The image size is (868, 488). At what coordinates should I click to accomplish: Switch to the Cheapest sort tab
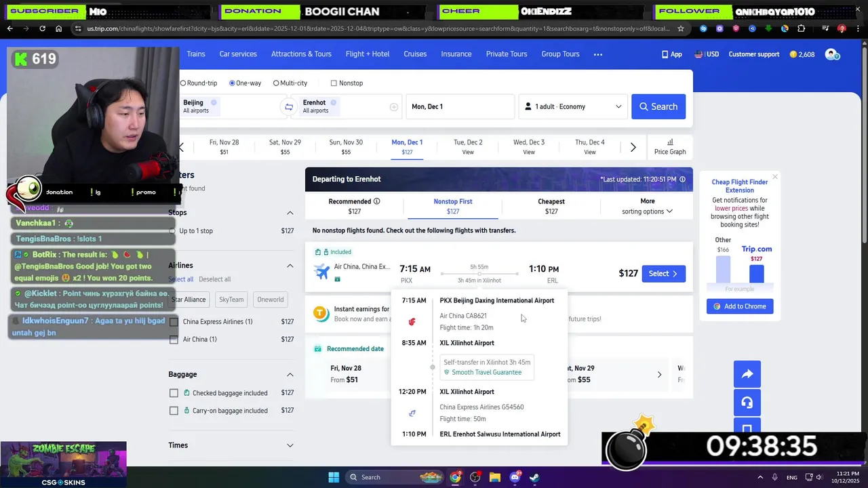coord(551,206)
